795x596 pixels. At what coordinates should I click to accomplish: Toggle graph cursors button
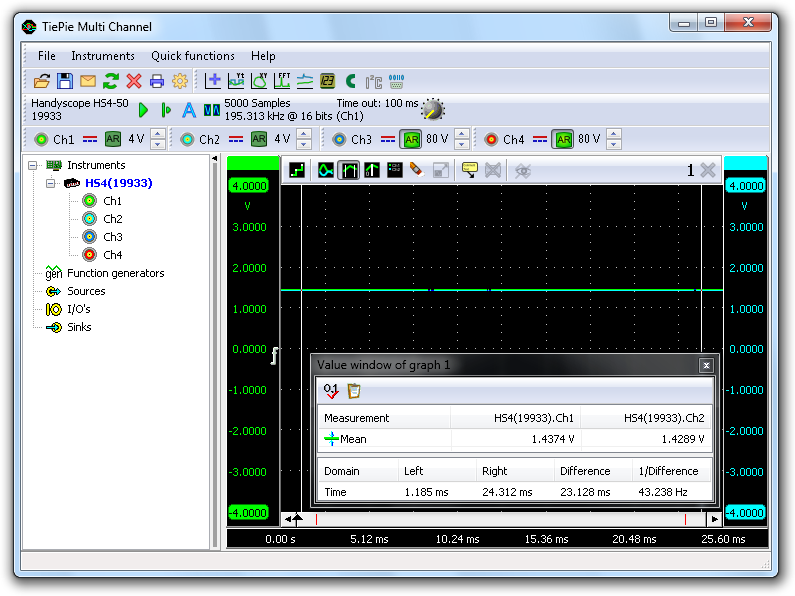pos(349,170)
